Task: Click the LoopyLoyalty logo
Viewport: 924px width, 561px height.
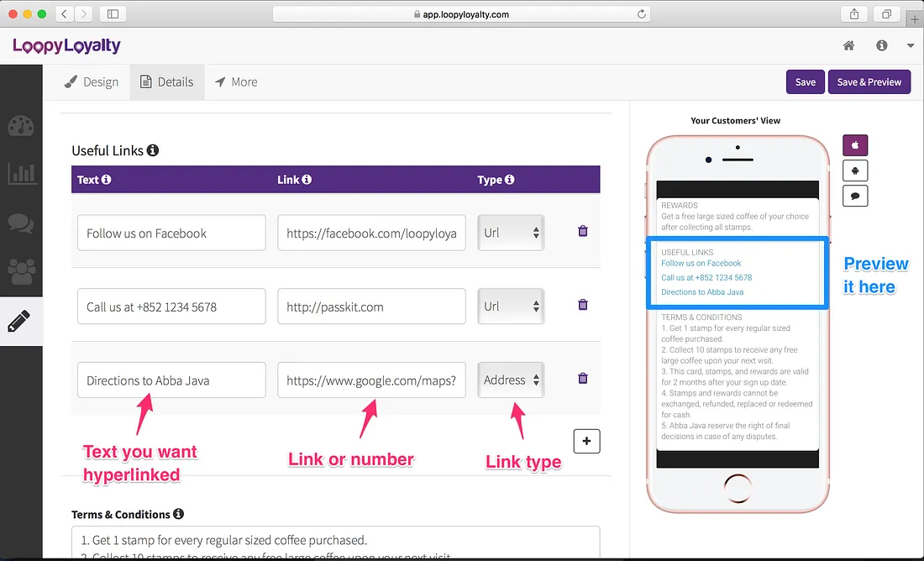Action: coord(66,46)
